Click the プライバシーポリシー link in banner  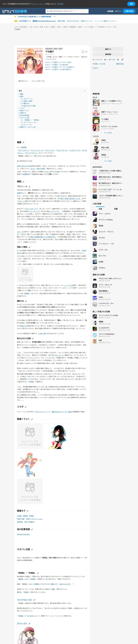pyautogui.click(x=38, y=4)
